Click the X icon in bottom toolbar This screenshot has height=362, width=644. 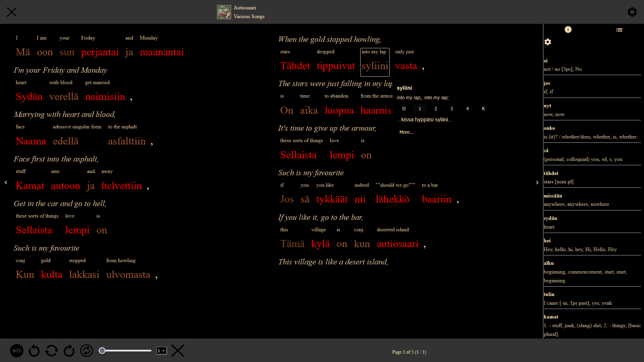[178, 351]
